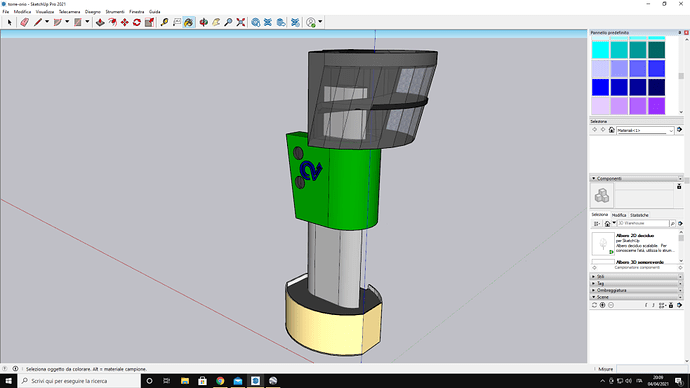Select the Paint Bucket tool
690x388 pixels.
coord(189,22)
